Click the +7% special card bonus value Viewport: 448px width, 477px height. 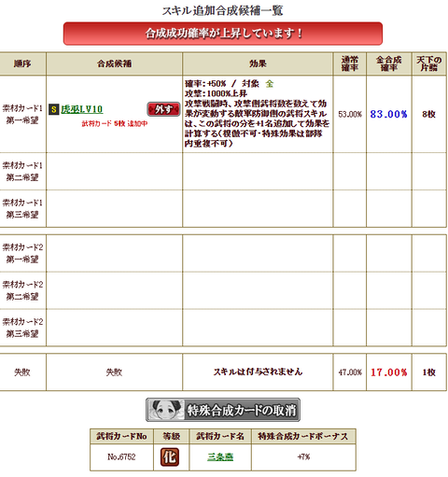pyautogui.click(x=303, y=456)
